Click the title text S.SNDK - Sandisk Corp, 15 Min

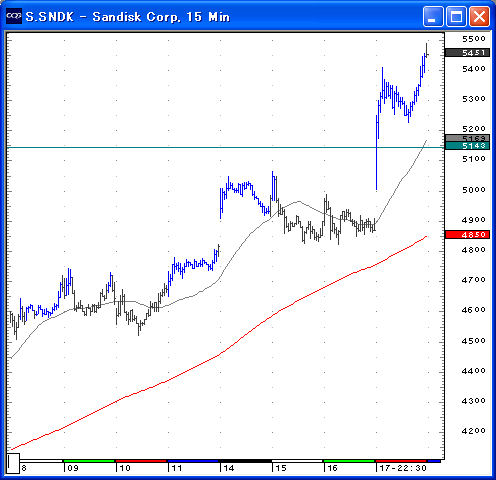click(x=128, y=17)
